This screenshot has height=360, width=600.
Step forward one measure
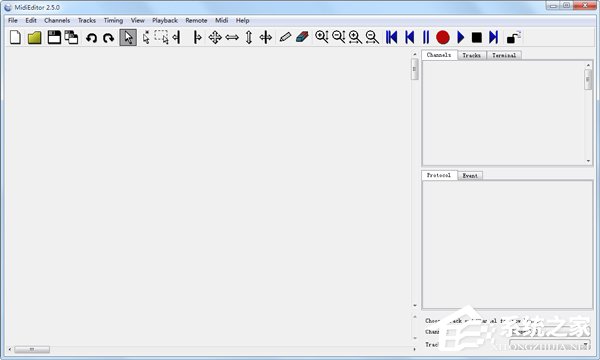494,37
